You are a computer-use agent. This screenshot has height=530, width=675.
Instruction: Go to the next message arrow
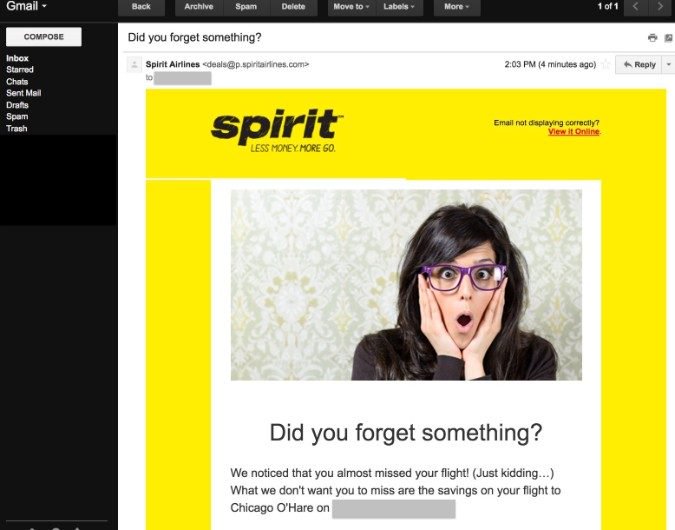[660, 6]
